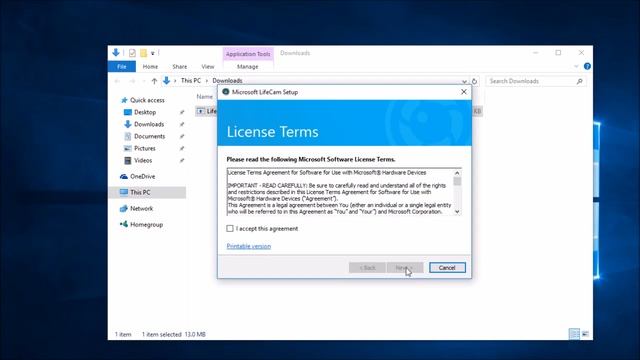Open the Customize Quick Access Toolbar dropdown

tap(153, 53)
